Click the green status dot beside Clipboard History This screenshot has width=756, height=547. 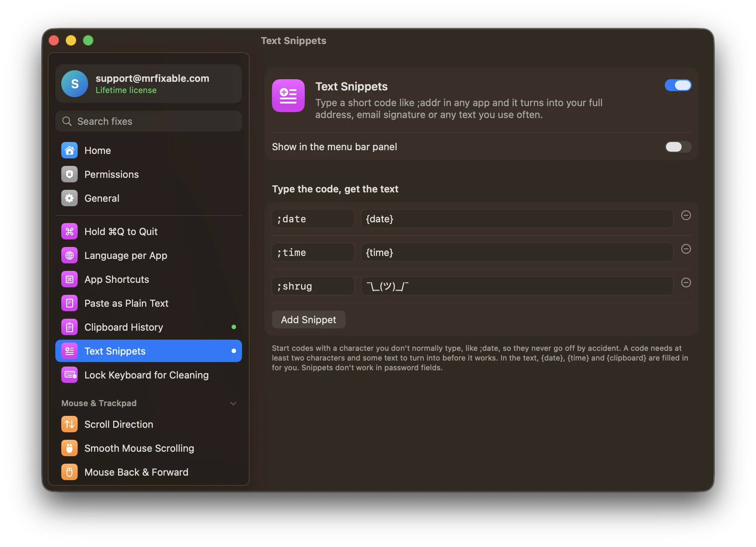(x=234, y=327)
